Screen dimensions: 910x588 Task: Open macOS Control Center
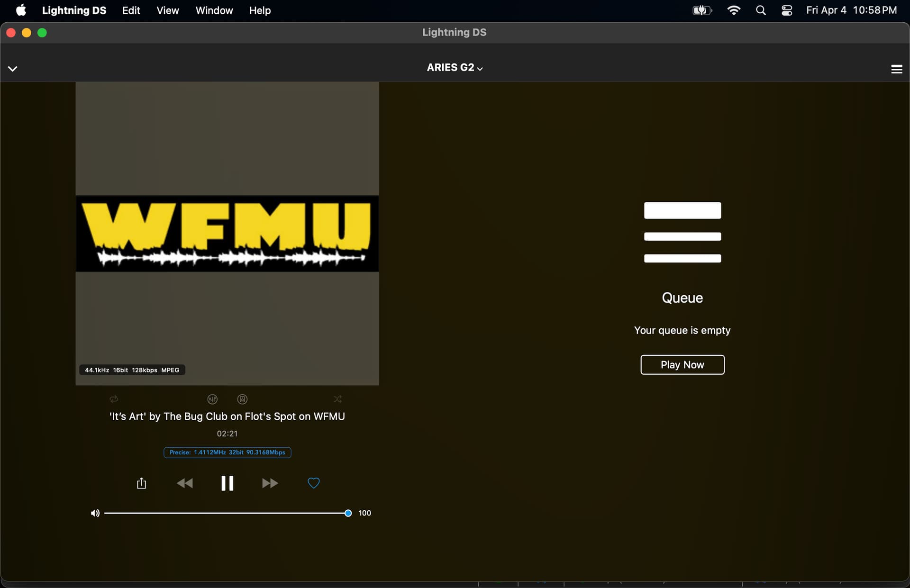[787, 10]
